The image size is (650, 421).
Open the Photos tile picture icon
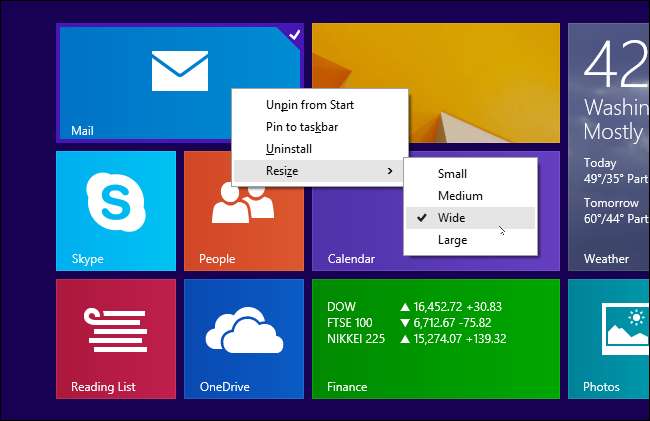(x=625, y=329)
